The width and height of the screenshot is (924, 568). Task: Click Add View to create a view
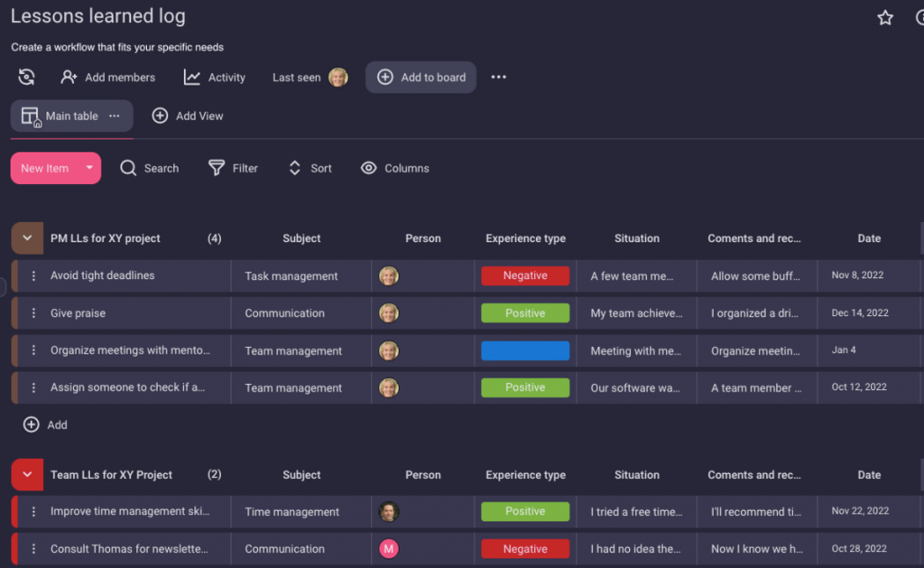[188, 116]
